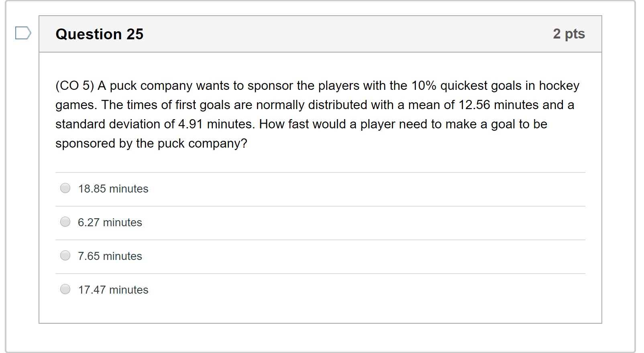Click the "2 pts" points label
Screen dimensions: 644x353
(569, 34)
